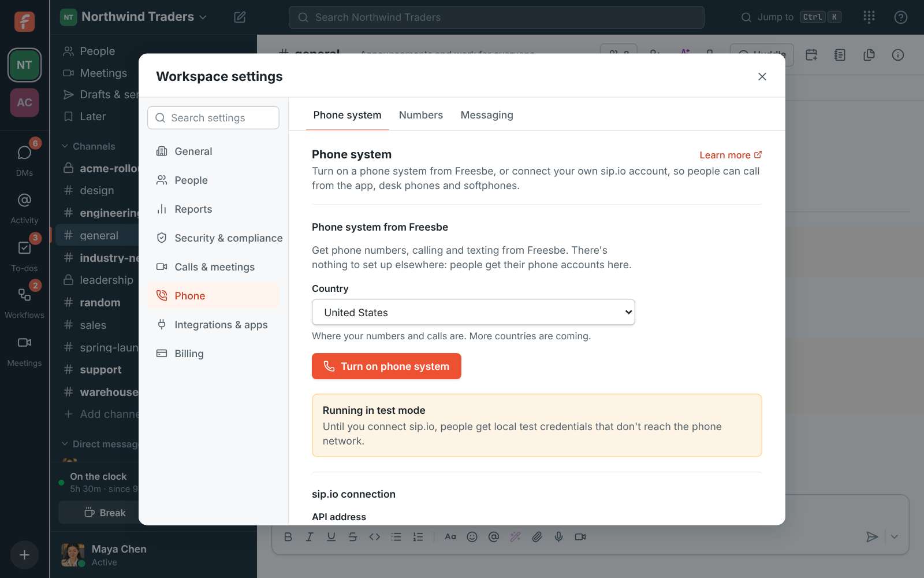This screenshot has width=924, height=578.
Task: Click Turn on phone system button
Action: (386, 366)
